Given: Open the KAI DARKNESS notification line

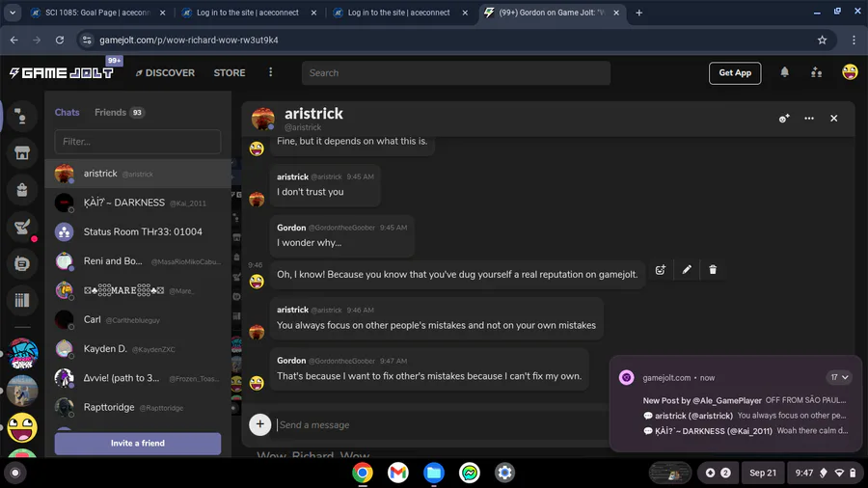Looking at the screenshot, I should point(744,430).
